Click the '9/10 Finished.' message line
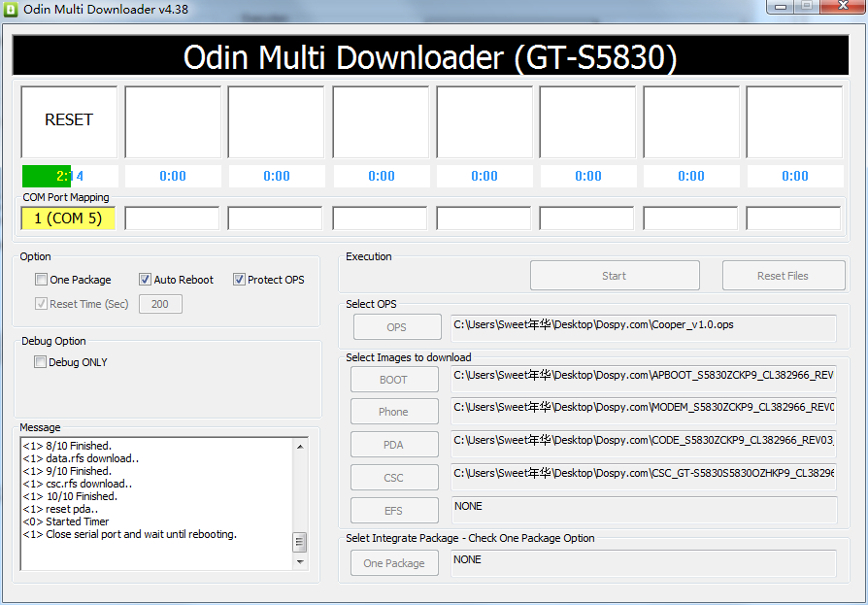 pyautogui.click(x=67, y=471)
